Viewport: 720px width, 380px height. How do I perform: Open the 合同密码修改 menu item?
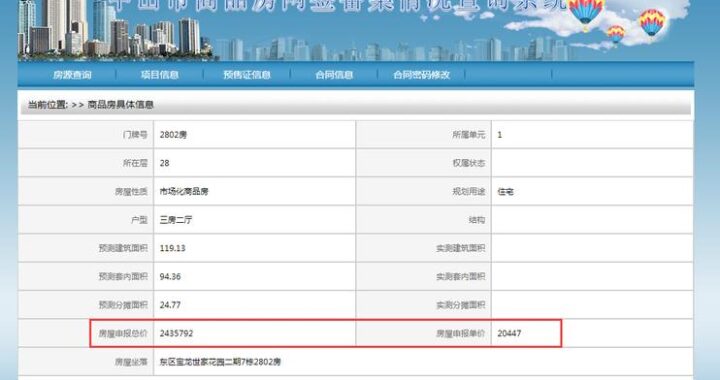[422, 75]
